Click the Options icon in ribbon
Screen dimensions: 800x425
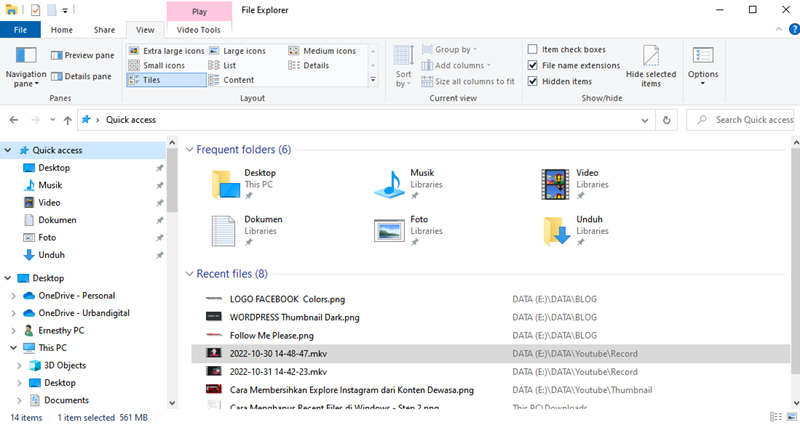(702, 60)
